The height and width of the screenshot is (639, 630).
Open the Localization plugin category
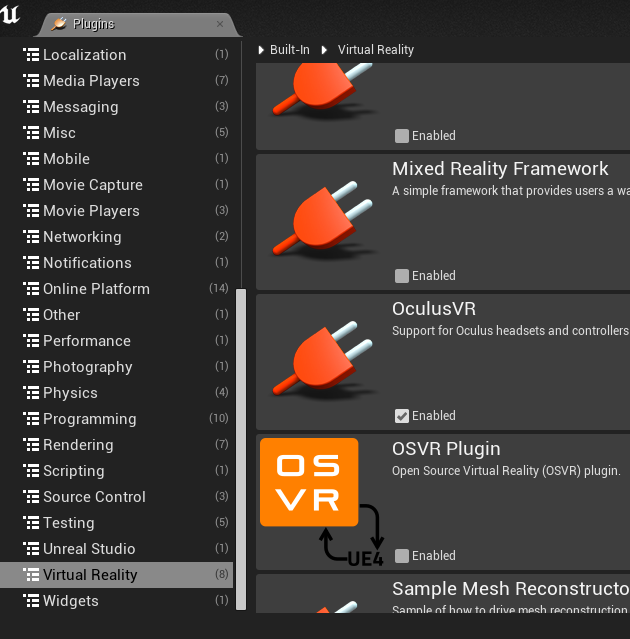[117, 55]
